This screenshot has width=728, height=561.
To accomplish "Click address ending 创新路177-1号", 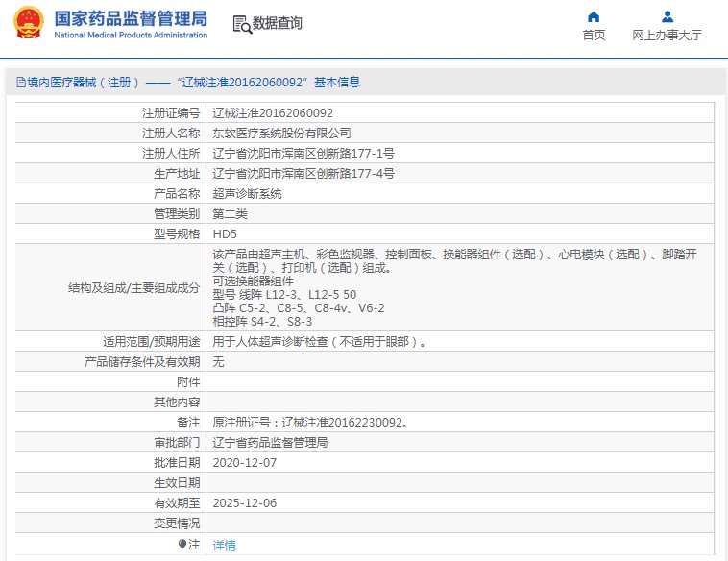I will (x=303, y=154).
